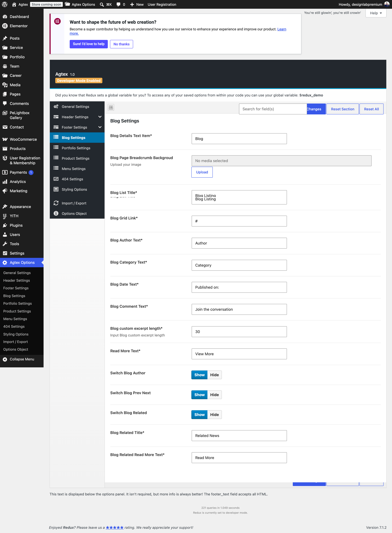Click the expand-all sections icon in options toolbar
Image resolution: width=392 pixels, height=533 pixels.
point(111,107)
